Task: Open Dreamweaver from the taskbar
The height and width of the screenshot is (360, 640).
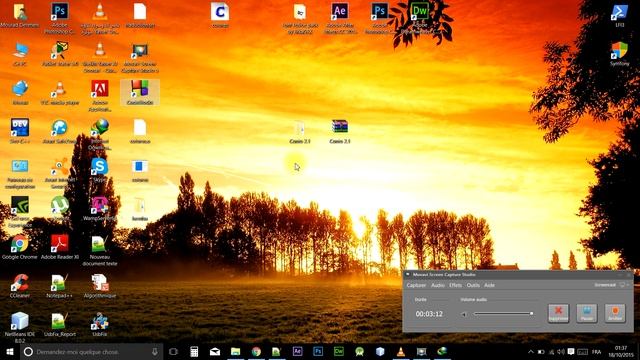Action: [x=338, y=351]
